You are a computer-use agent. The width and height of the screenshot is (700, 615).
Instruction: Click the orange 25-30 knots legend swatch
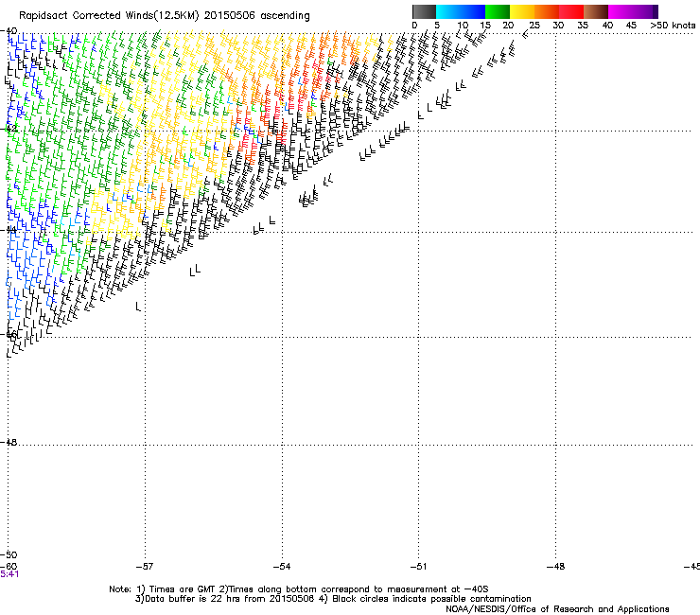coord(547,11)
